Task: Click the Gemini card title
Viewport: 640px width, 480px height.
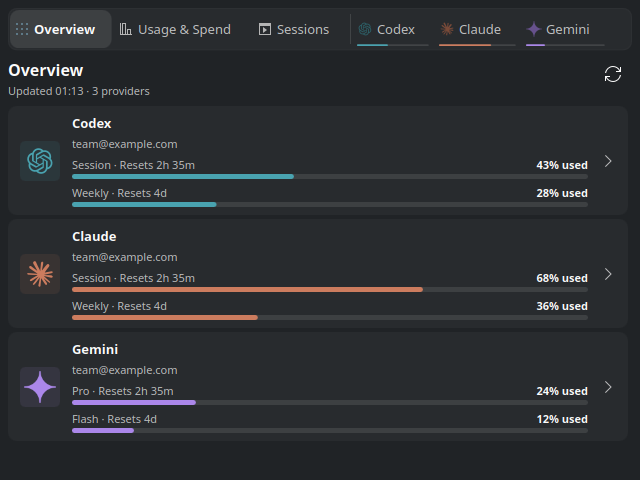Action: tap(95, 350)
